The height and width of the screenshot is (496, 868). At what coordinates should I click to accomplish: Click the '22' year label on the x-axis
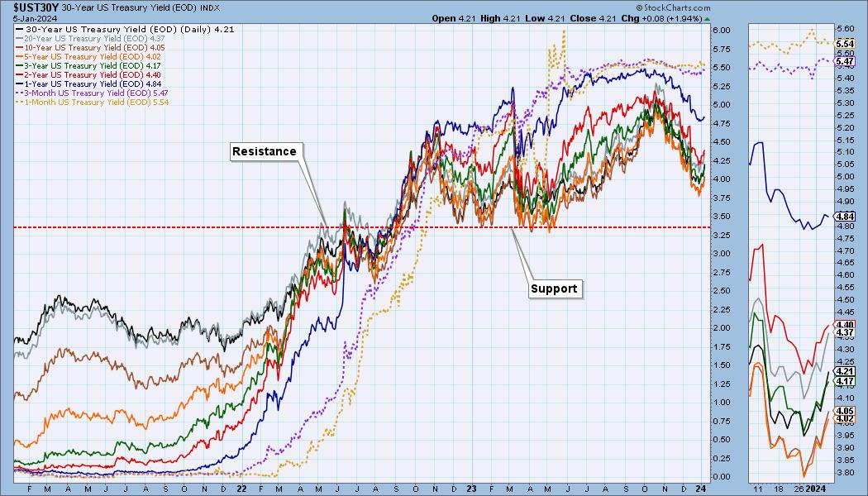[x=241, y=489]
